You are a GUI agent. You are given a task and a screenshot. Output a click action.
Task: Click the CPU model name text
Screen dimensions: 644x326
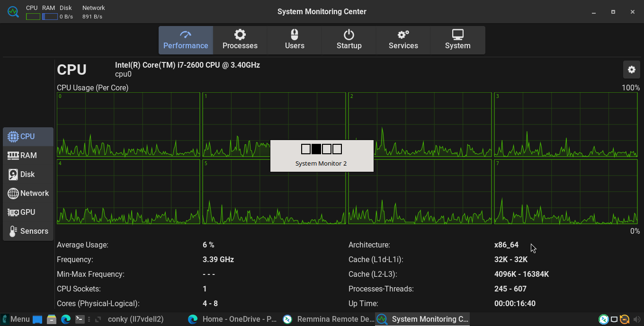click(x=188, y=65)
